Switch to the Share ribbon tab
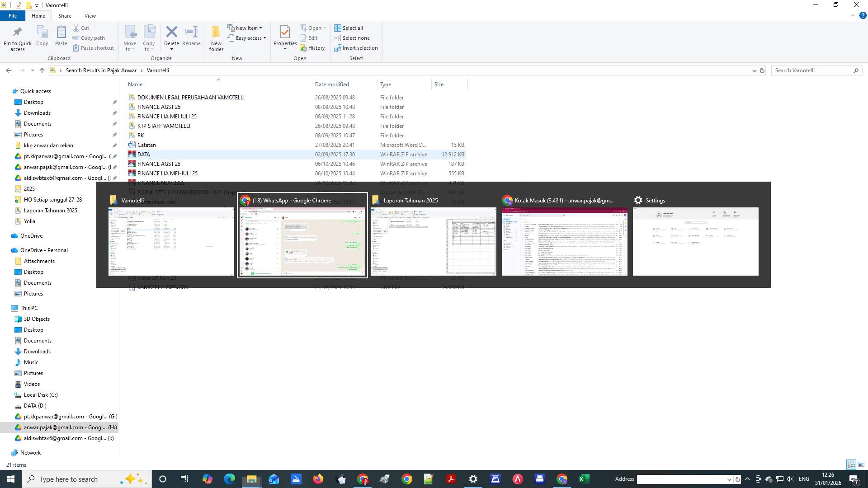Viewport: 868px width, 488px height. (x=65, y=15)
